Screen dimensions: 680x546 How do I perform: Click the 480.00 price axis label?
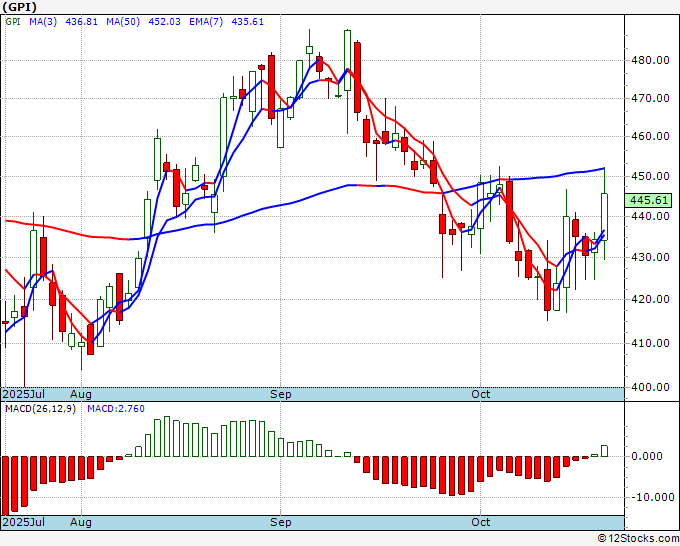click(650, 60)
